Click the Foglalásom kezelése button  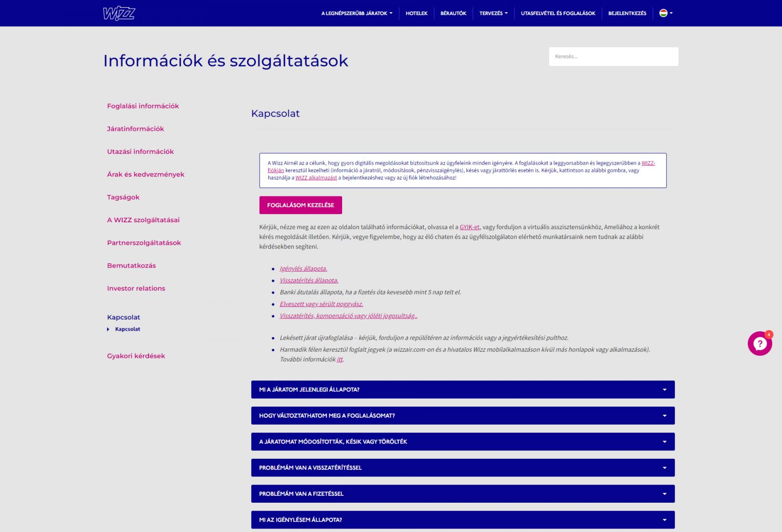click(x=301, y=205)
